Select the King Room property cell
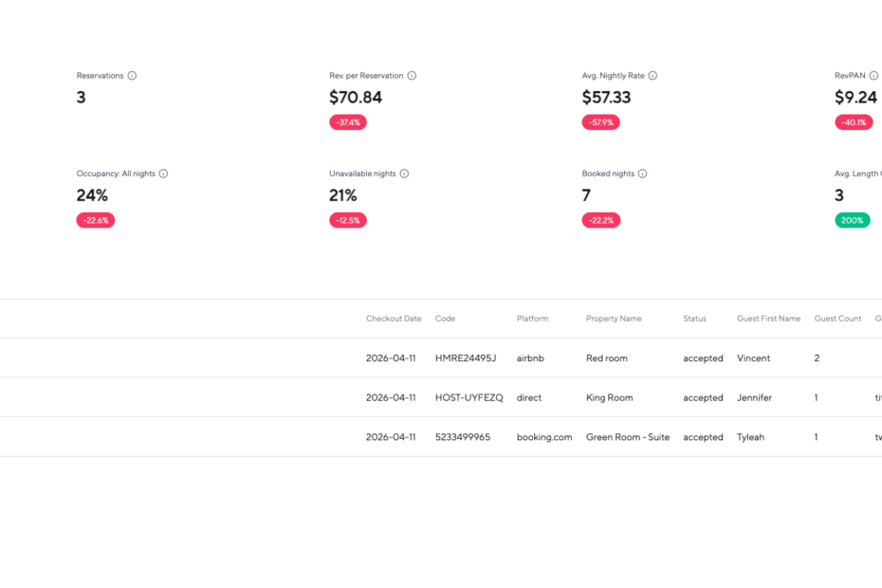Image resolution: width=882 pixels, height=588 pixels. point(609,398)
